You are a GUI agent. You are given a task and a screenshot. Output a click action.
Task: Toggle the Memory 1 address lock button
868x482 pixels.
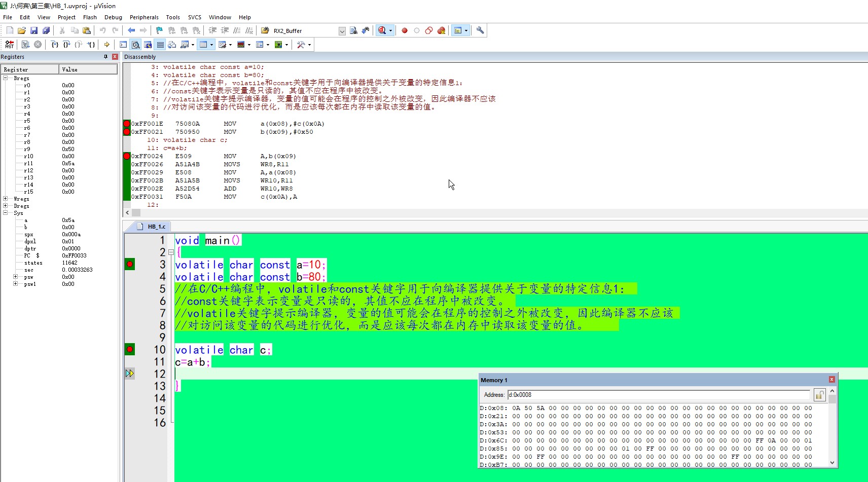pyautogui.click(x=819, y=395)
